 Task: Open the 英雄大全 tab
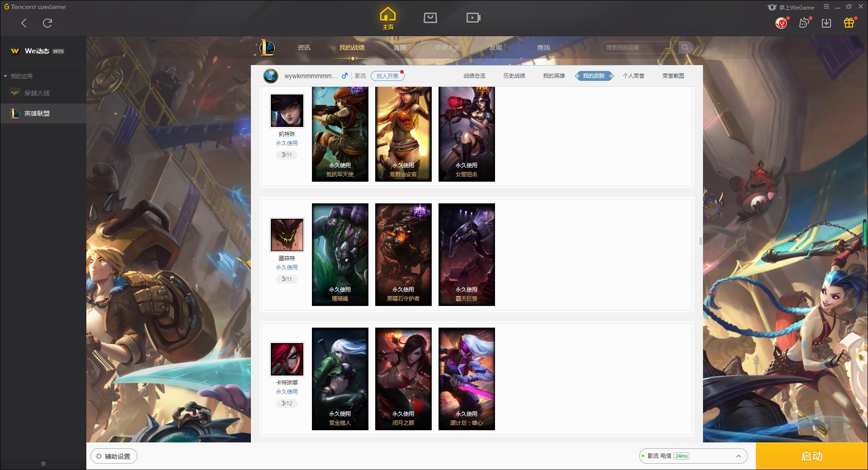click(448, 47)
